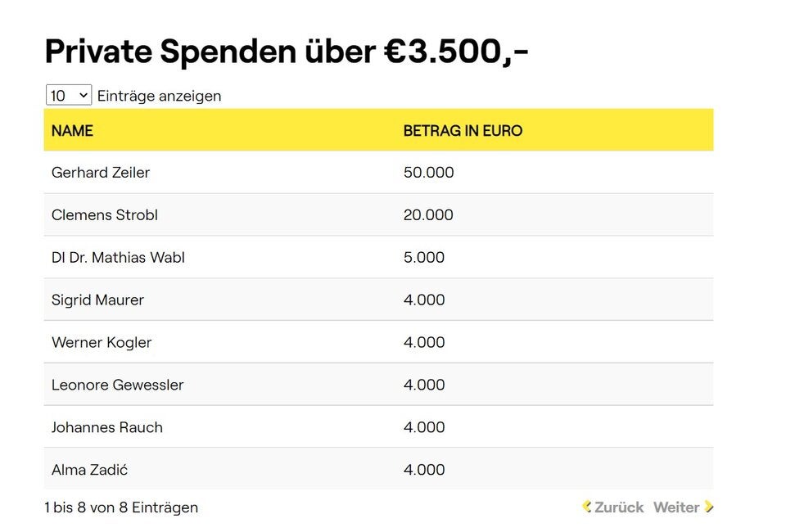Select the BETRAG IN EURO column header
This screenshot has height=532, width=786.
point(463,130)
